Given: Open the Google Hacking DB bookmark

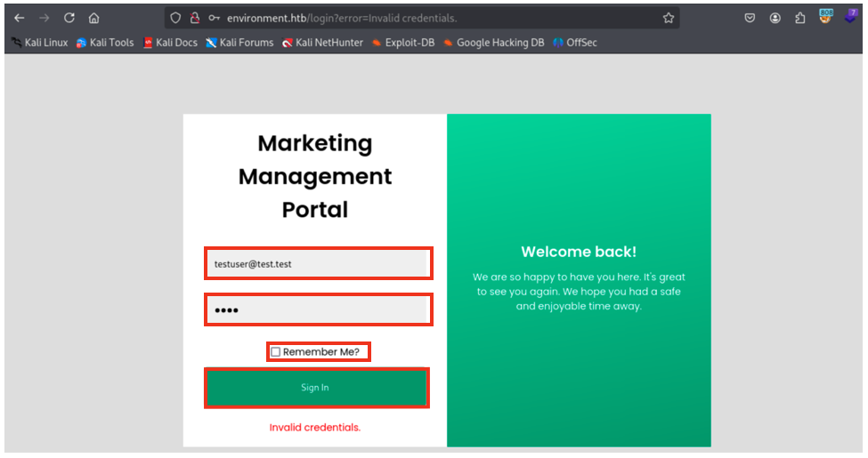Looking at the screenshot, I should (x=494, y=43).
